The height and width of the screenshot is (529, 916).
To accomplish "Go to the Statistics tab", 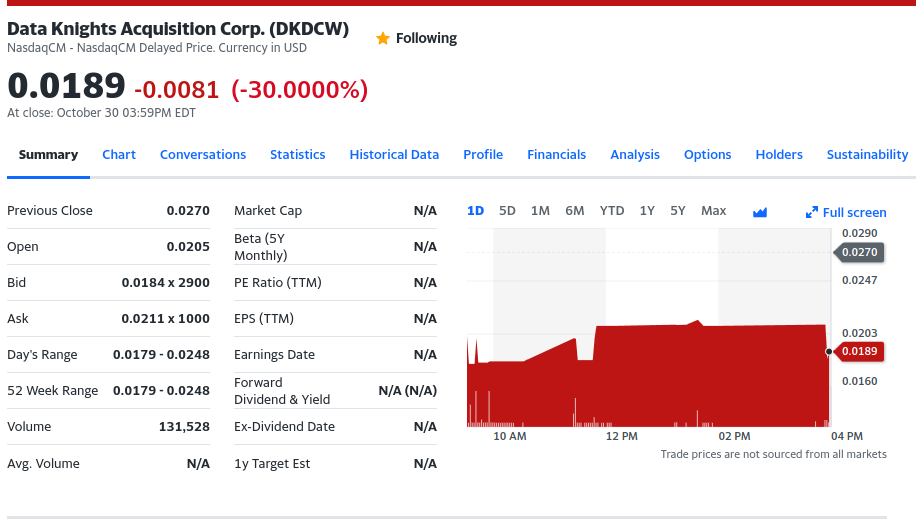I will pos(297,155).
